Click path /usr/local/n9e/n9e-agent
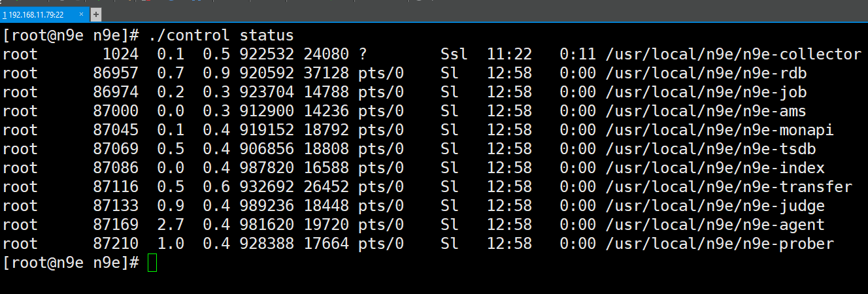This screenshot has height=294, width=868. (715, 225)
